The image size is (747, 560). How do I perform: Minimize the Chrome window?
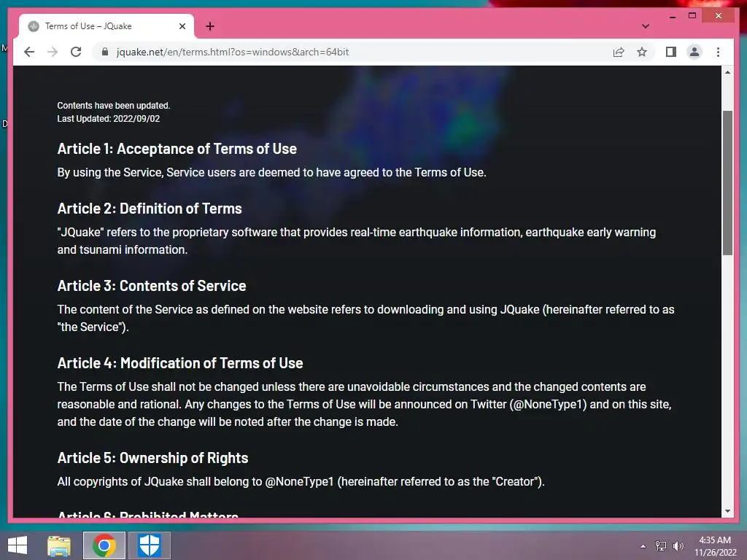(672, 16)
